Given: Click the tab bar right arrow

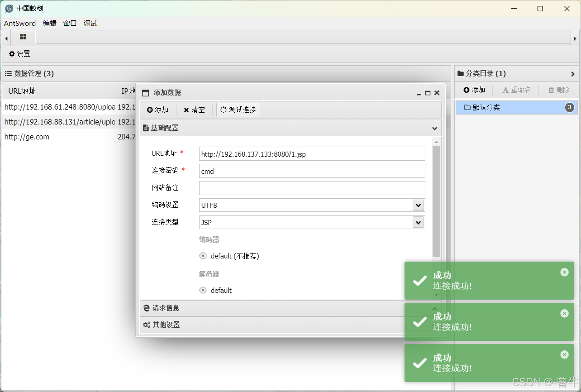Looking at the screenshot, I should point(575,38).
